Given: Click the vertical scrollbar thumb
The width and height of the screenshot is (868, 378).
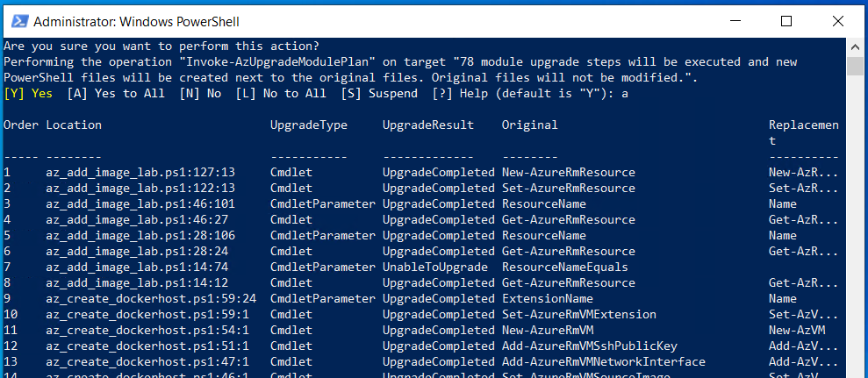Looking at the screenshot, I should (855, 67).
